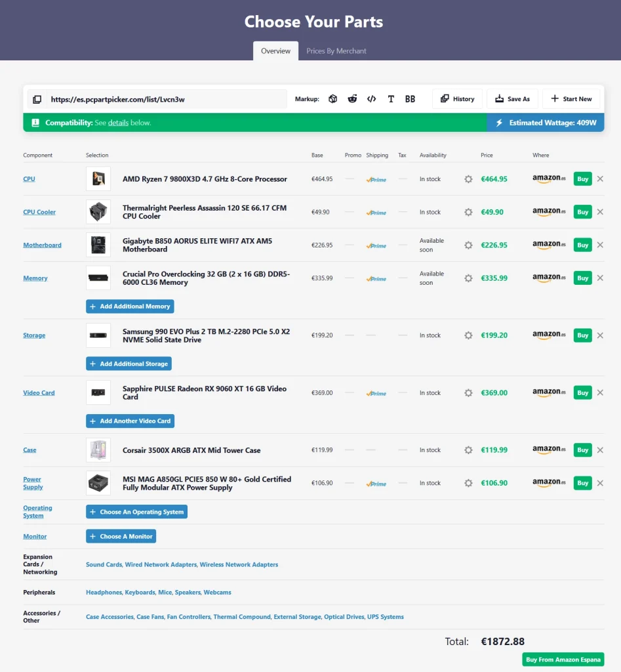Open the Power Supply component link
Viewport: 621px width, 672px height.
pos(33,483)
